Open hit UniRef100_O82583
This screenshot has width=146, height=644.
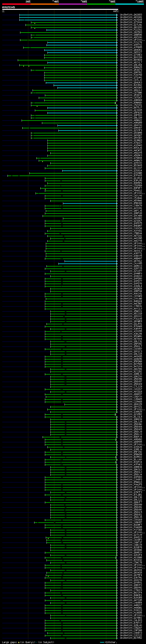coord(131,32)
